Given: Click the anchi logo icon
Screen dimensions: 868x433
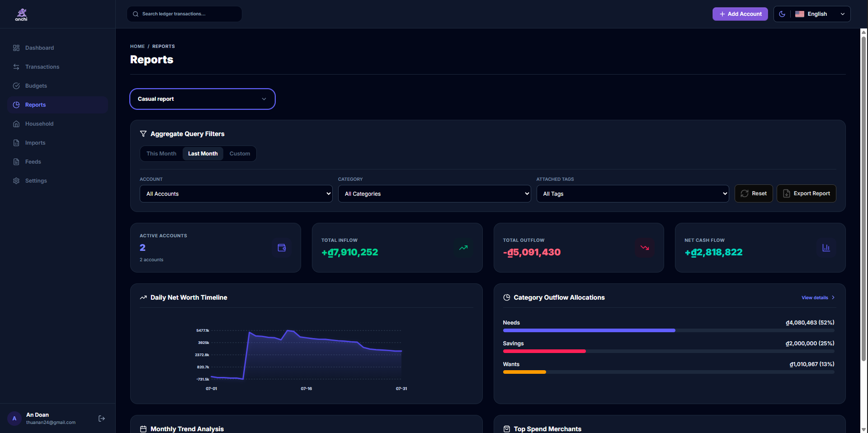Looking at the screenshot, I should point(21,14).
